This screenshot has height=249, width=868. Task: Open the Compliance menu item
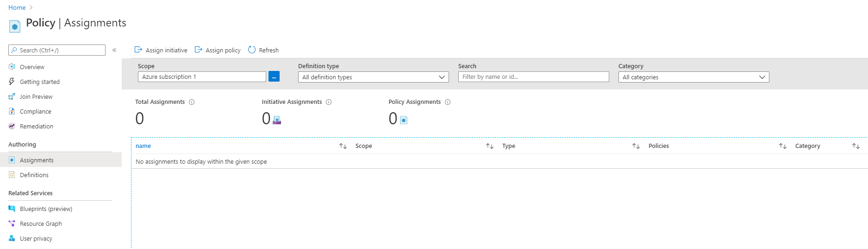tap(36, 112)
